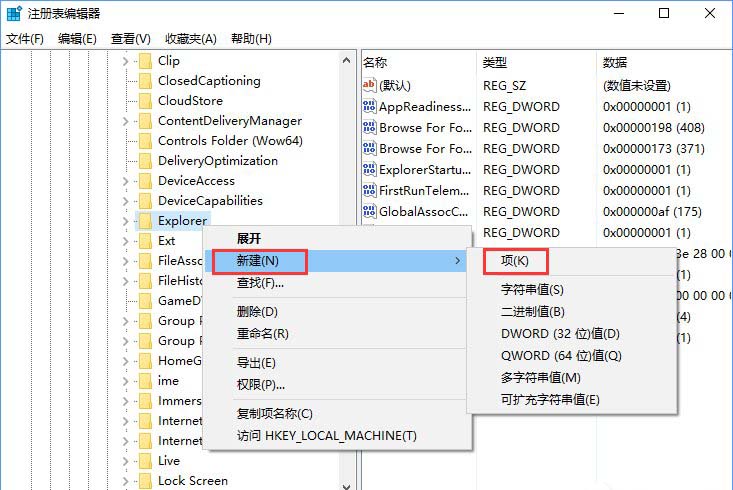Click the Lock Screen folder icon
The image size is (733, 490).
(x=146, y=481)
